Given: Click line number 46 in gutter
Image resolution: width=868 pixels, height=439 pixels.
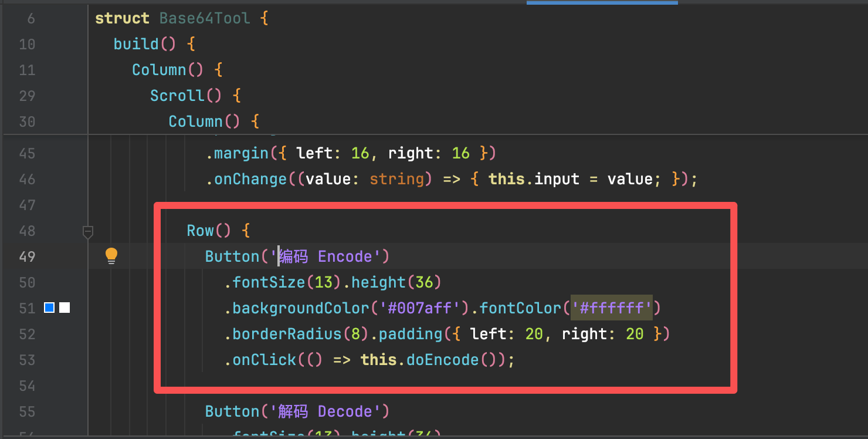Looking at the screenshot, I should [27, 179].
